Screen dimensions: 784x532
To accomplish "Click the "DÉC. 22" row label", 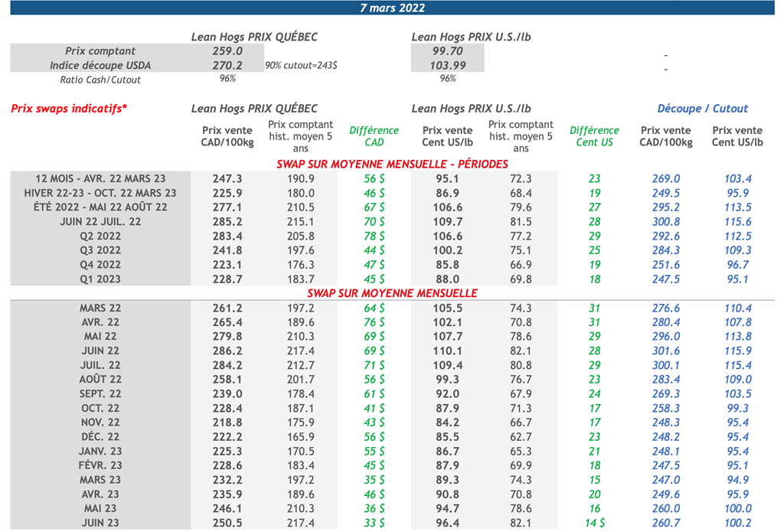I will click(x=100, y=437).
